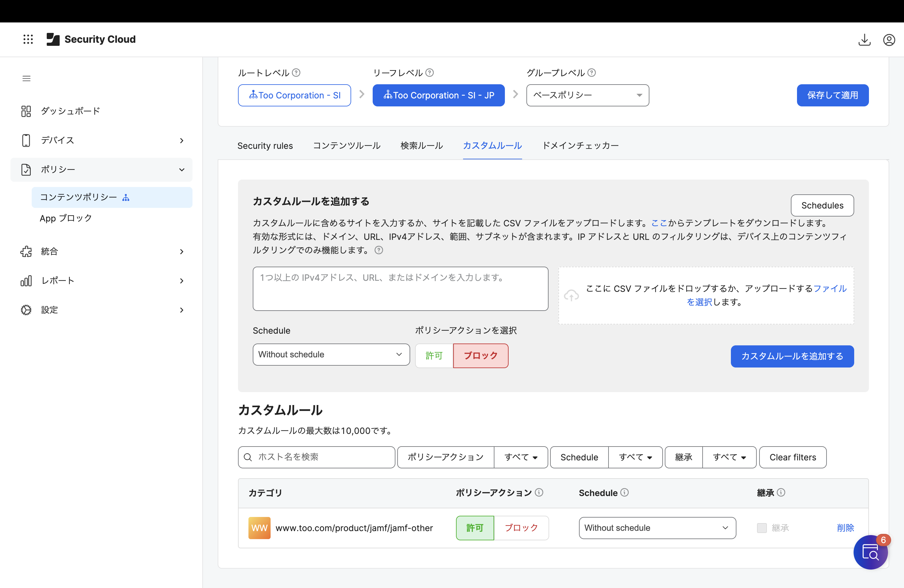Open the Without schedule dropdown in the add rule form
Viewport: 904px width, 588px height.
(331, 354)
